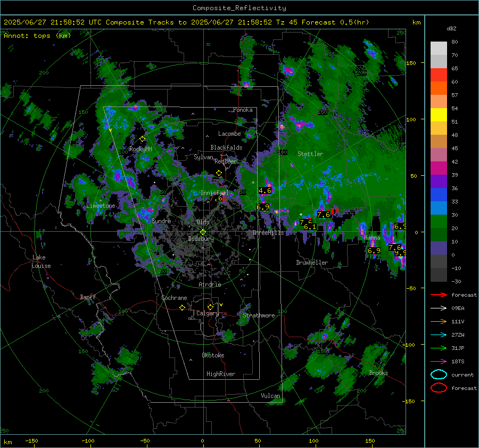Select the ThreeHills label
The width and height of the screenshot is (479, 448).
[268, 233]
